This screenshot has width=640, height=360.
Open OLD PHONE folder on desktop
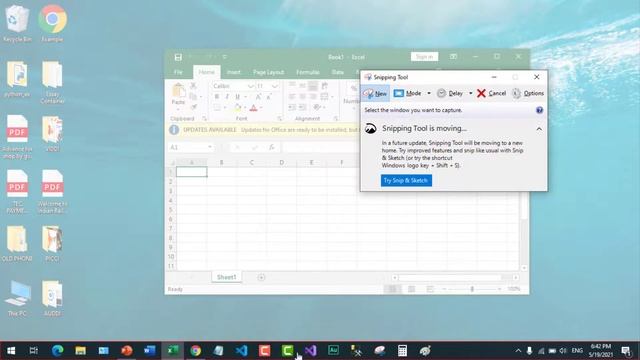click(17, 244)
